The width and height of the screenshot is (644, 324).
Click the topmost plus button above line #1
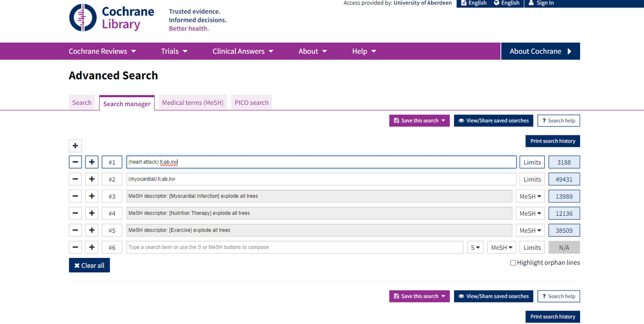pyautogui.click(x=76, y=146)
